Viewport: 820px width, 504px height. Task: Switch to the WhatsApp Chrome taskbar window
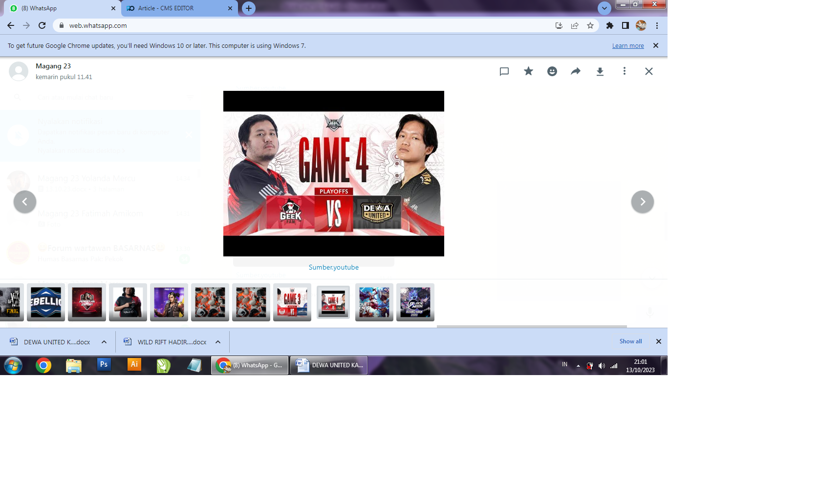250,365
